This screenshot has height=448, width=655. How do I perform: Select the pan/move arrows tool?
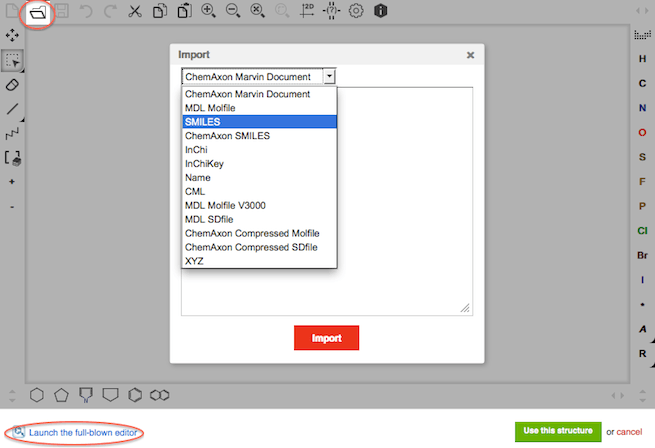[12, 36]
